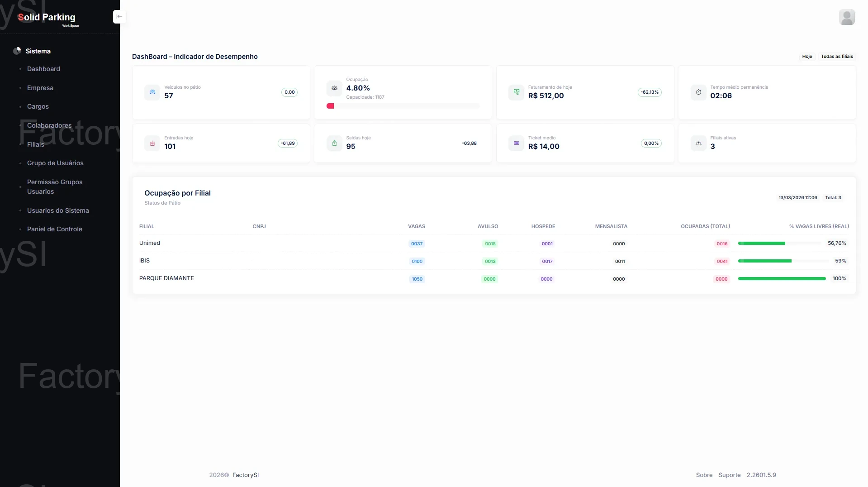Screen dimensions: 868x487
Task: Click the 0017 hospede badge for IBIS
Action: [x=547, y=261]
